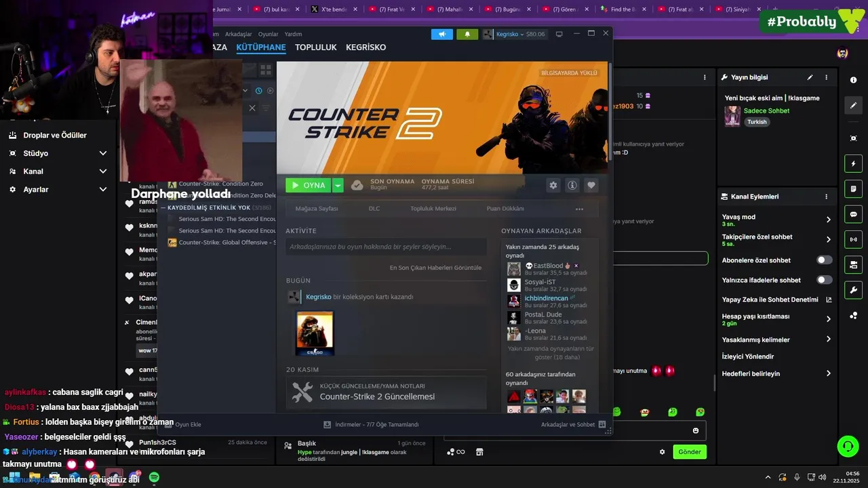This screenshot has height=488, width=868.
Task: Open Counter-Strike 2 Güncellemesi news
Action: point(377,396)
